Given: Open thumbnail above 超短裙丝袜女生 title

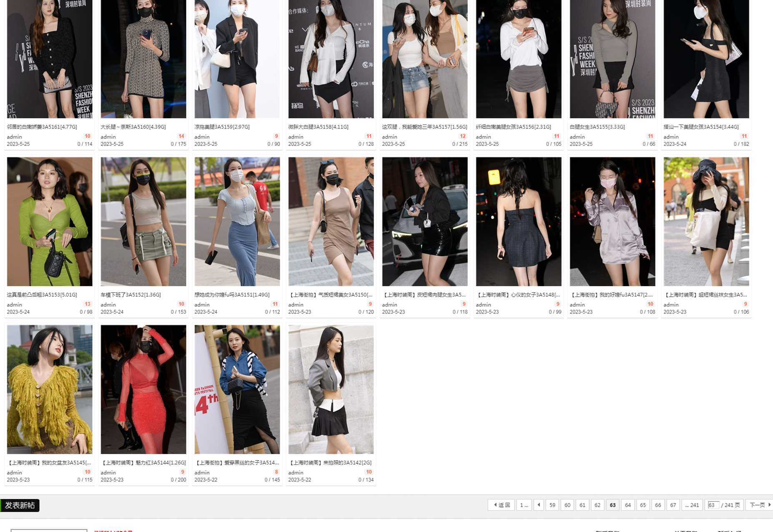Looking at the screenshot, I should coord(706,222).
